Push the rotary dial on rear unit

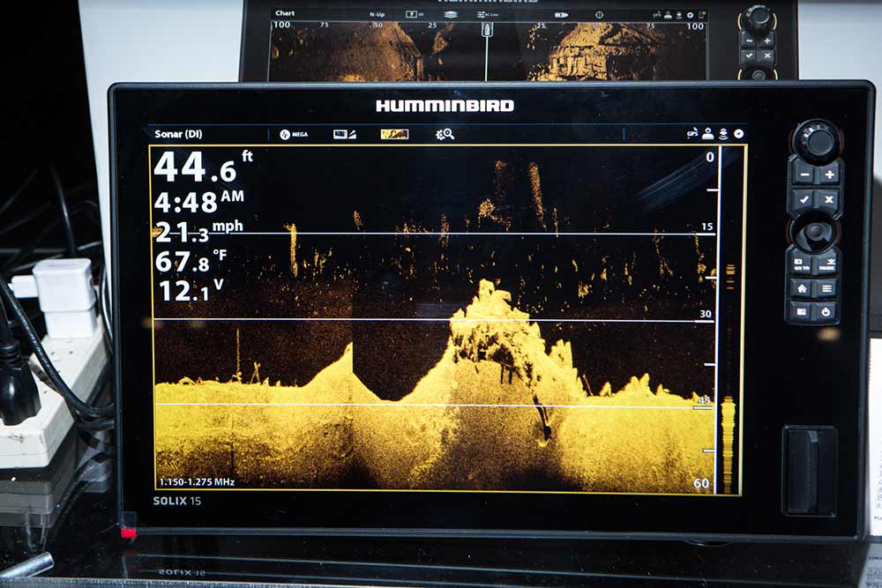pyautogui.click(x=757, y=17)
